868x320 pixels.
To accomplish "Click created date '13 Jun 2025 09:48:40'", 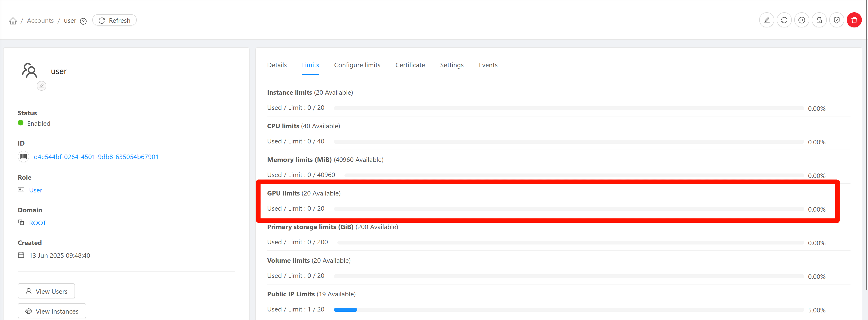I will coord(60,256).
